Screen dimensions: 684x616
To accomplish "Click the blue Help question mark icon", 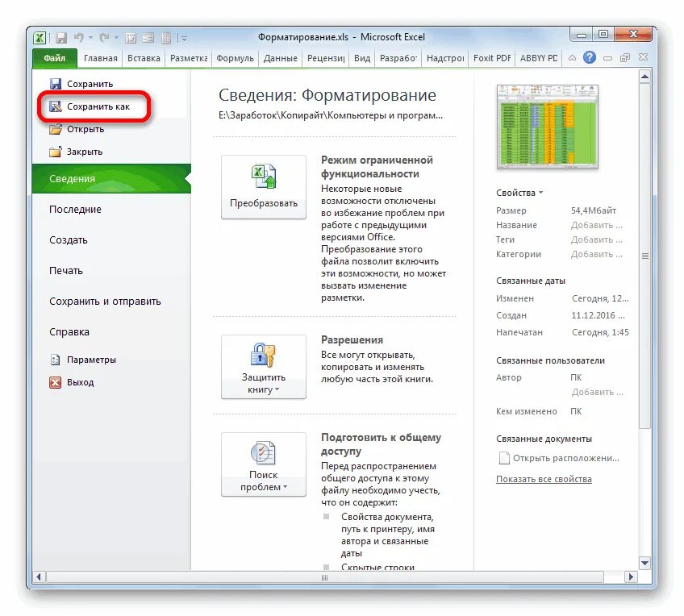I will point(590,57).
